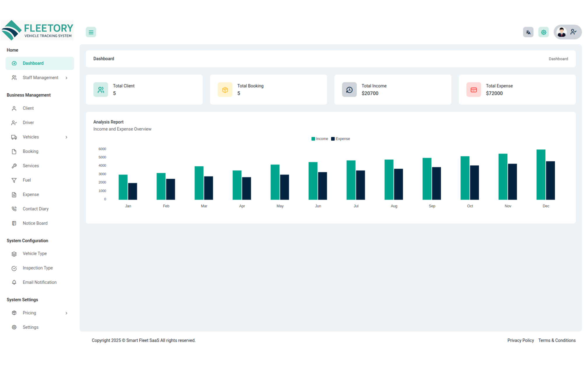Viewport: 588px width, 370px height.
Task: Expand the Vehicles submenu chevron
Action: click(66, 138)
